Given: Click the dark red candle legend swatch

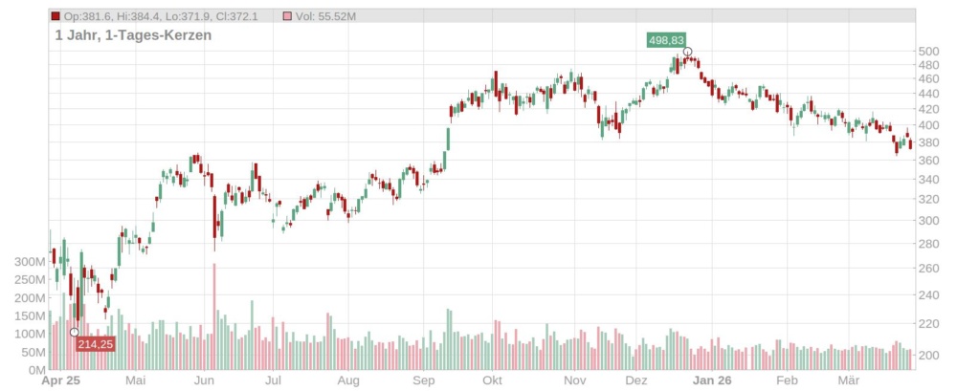Looking at the screenshot, I should [x=56, y=16].
